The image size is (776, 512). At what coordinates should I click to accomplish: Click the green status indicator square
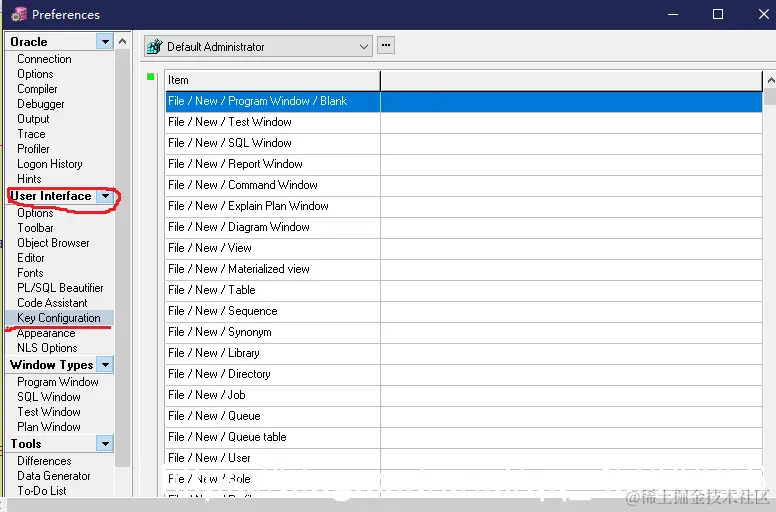150,77
